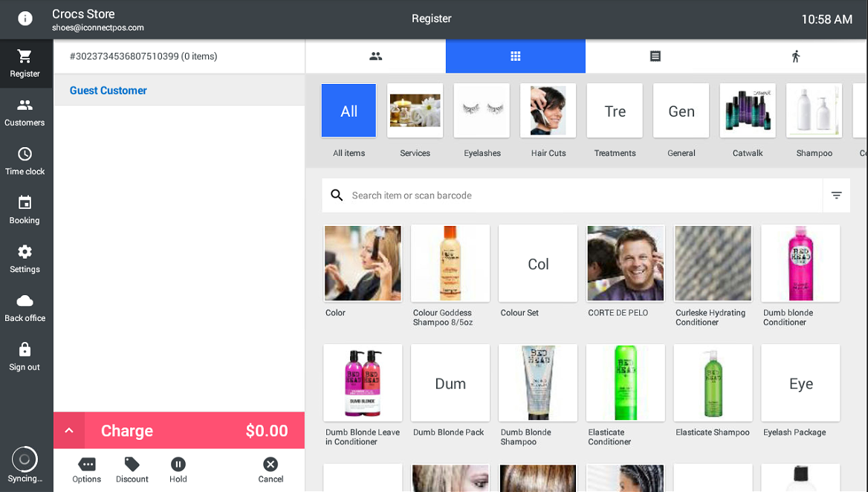This screenshot has height=492, width=868.
Task: Switch to the item grid tab
Action: pyautogui.click(x=516, y=56)
